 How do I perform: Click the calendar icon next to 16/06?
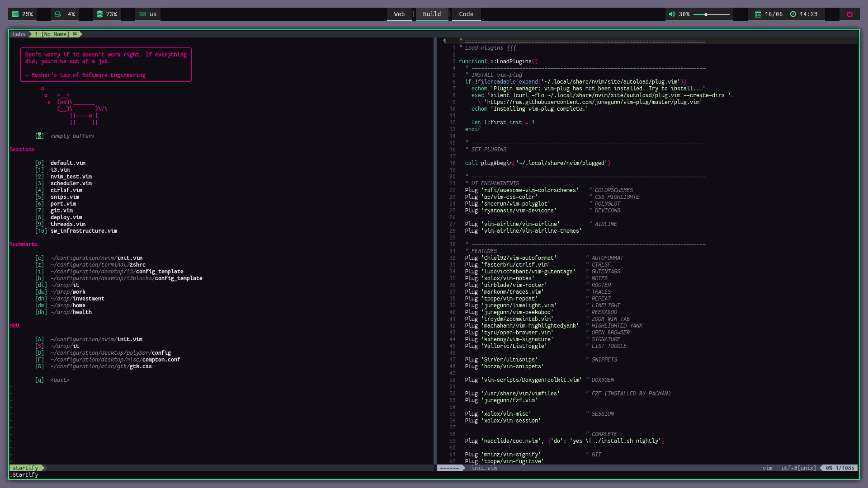pos(758,14)
